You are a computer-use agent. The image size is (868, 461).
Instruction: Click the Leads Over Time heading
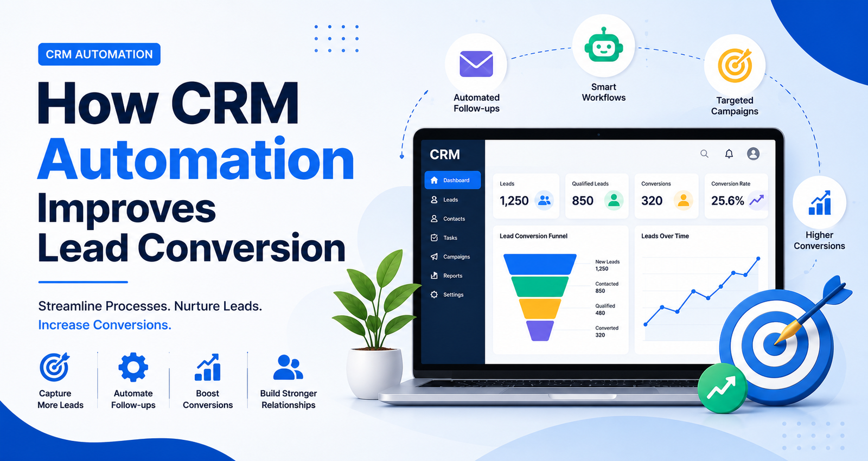coord(665,236)
